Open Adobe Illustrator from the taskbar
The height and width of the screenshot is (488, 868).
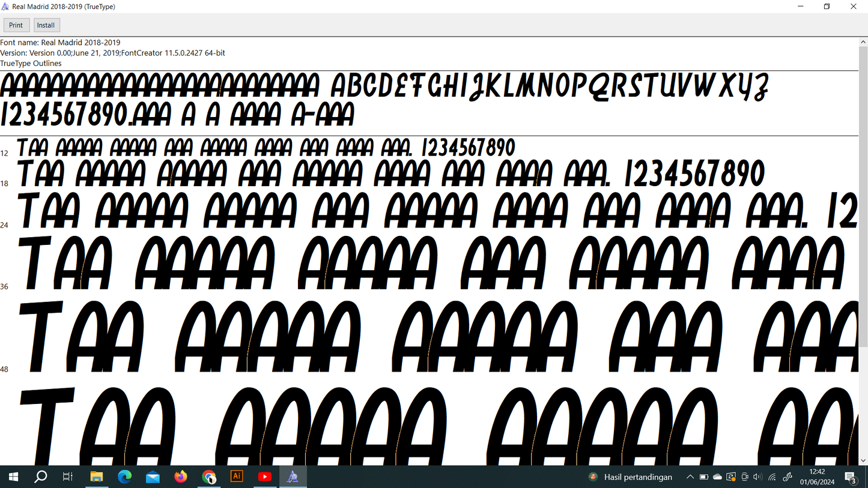pyautogui.click(x=237, y=477)
